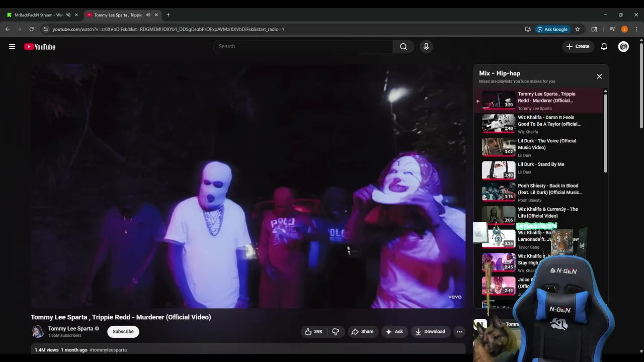Click the Ask button
This screenshot has width=644, height=362.
[394, 332]
